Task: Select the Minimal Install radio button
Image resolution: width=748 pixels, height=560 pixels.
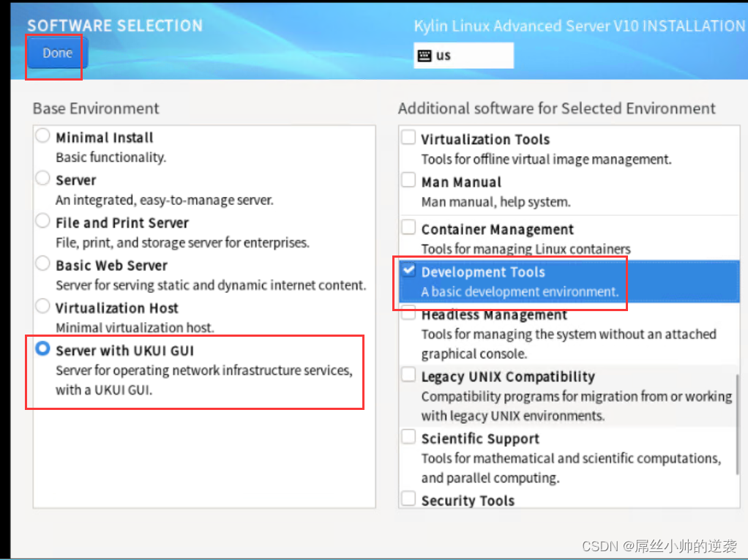Action: tap(44, 136)
